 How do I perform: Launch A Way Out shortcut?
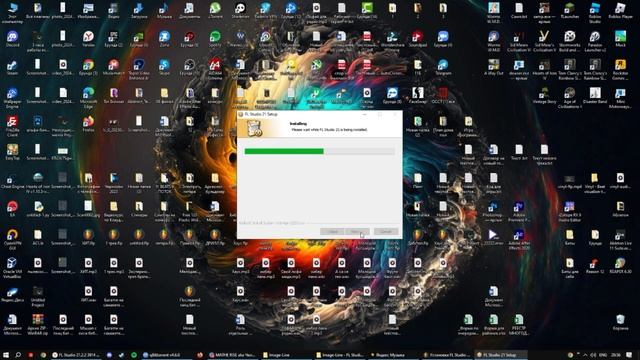pos(493,68)
